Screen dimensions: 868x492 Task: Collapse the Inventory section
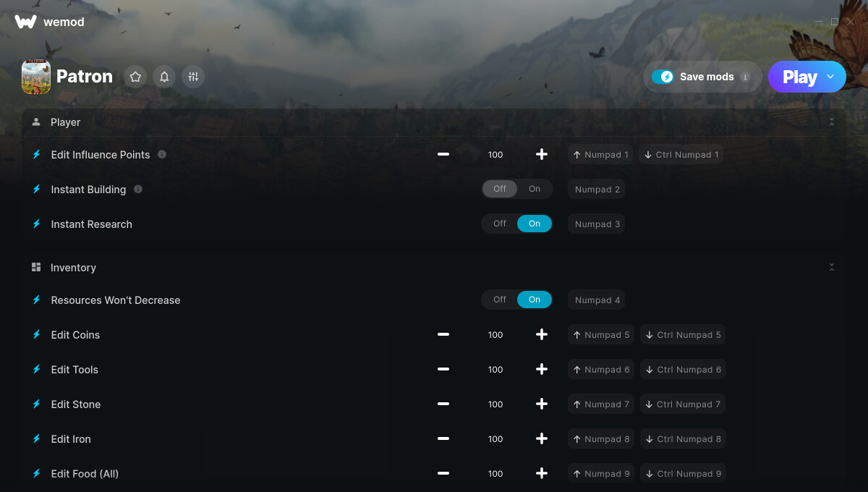[x=832, y=267]
